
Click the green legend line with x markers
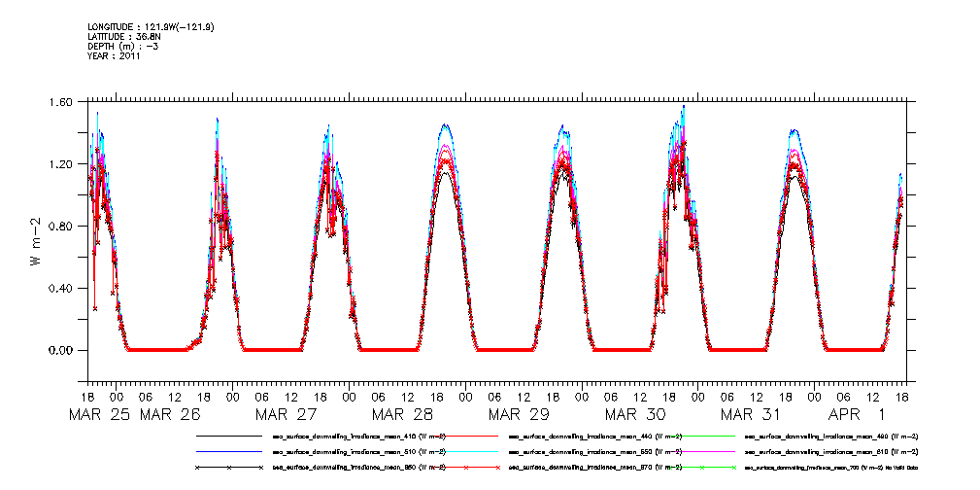pos(702,468)
